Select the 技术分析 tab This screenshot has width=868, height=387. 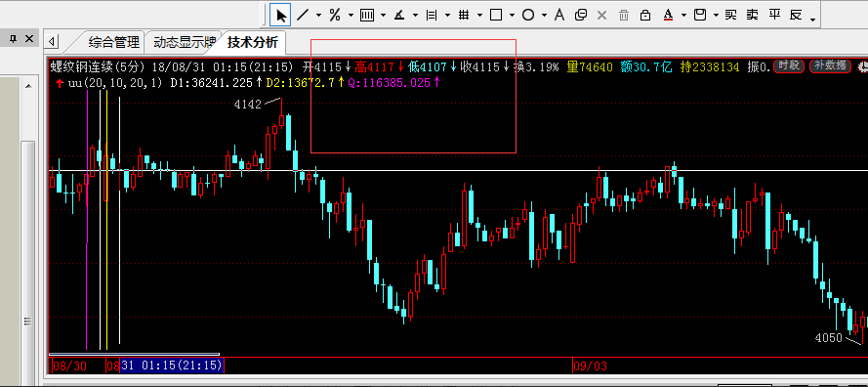click(253, 42)
